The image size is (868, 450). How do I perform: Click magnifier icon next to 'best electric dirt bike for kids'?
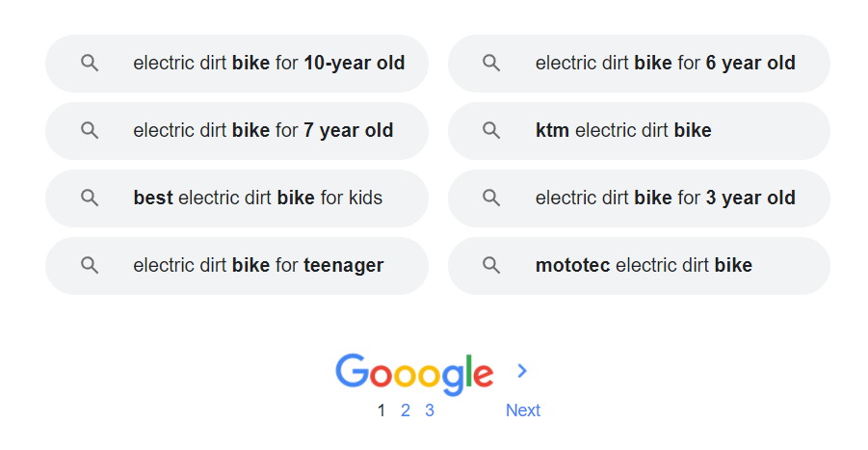click(x=90, y=199)
